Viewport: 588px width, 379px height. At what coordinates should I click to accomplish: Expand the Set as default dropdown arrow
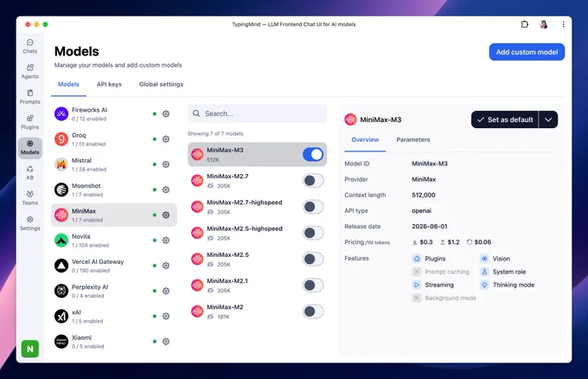pos(548,119)
